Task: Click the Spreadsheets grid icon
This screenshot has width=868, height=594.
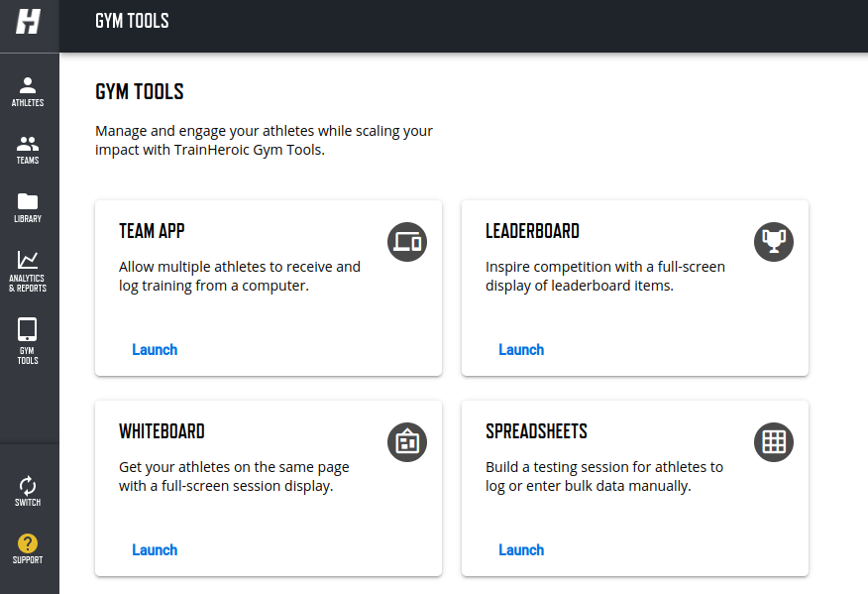Action: click(773, 442)
